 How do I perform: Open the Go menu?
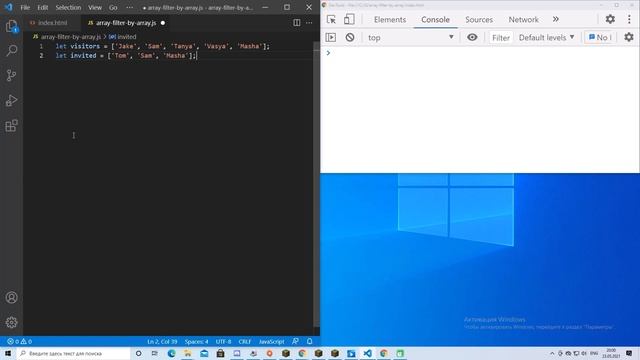tap(113, 7)
